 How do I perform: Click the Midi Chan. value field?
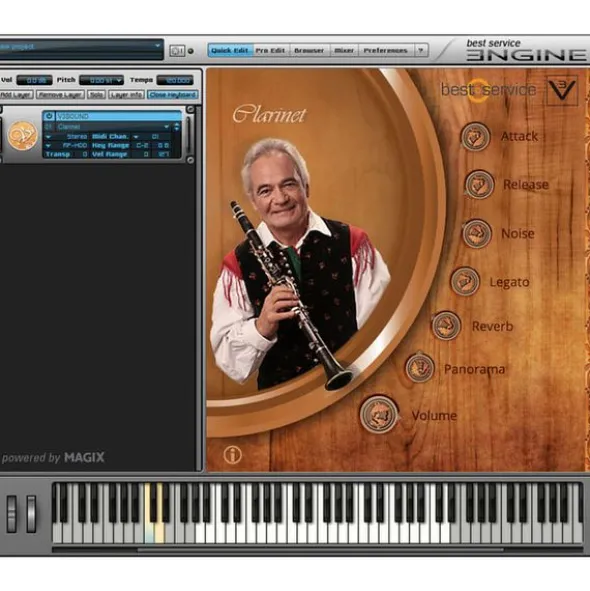point(155,136)
